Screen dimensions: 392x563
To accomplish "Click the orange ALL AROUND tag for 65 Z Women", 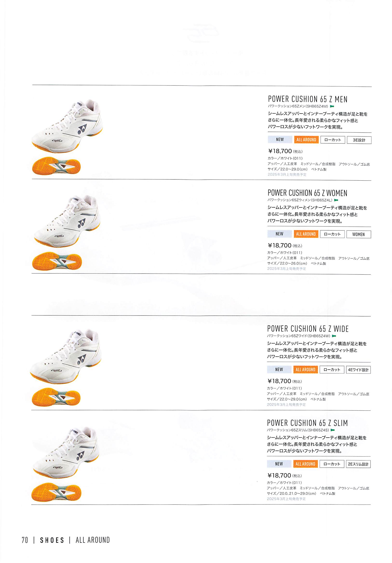I will pyautogui.click(x=306, y=234).
